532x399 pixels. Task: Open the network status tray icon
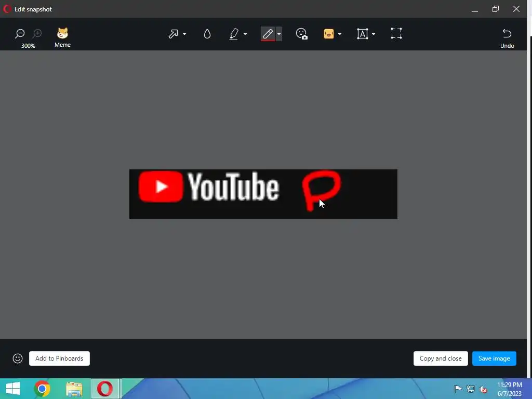pos(471,389)
